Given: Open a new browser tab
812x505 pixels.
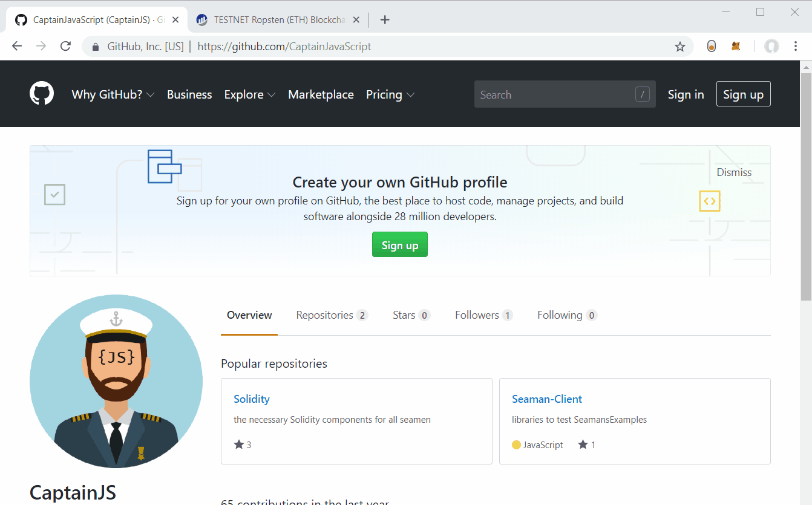Looking at the screenshot, I should pyautogui.click(x=385, y=20).
